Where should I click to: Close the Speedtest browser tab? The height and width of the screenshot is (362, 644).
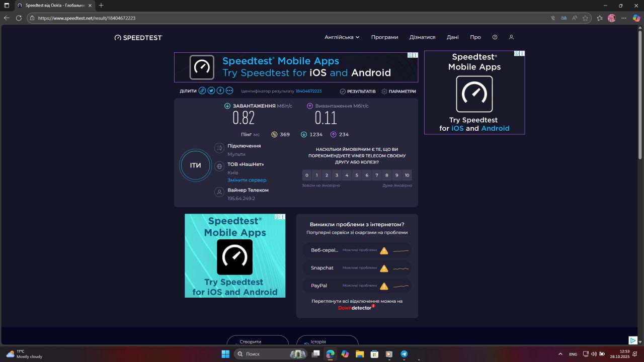click(x=90, y=5)
